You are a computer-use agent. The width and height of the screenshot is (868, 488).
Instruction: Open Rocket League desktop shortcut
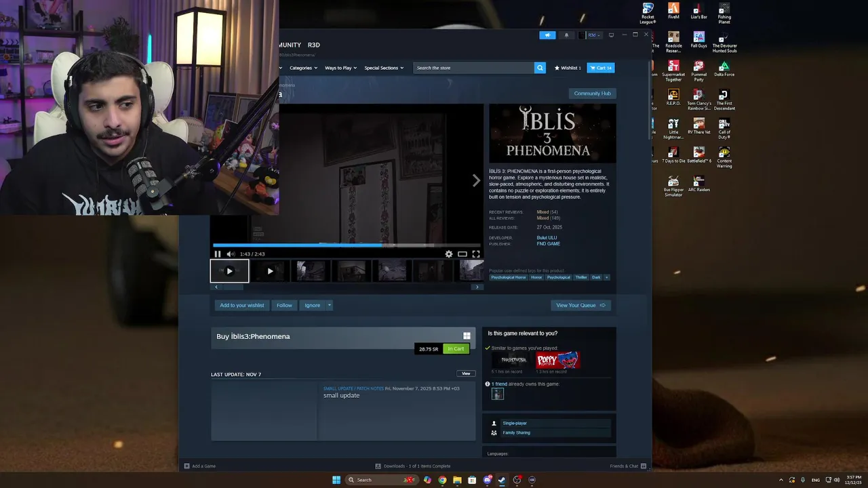click(x=648, y=13)
